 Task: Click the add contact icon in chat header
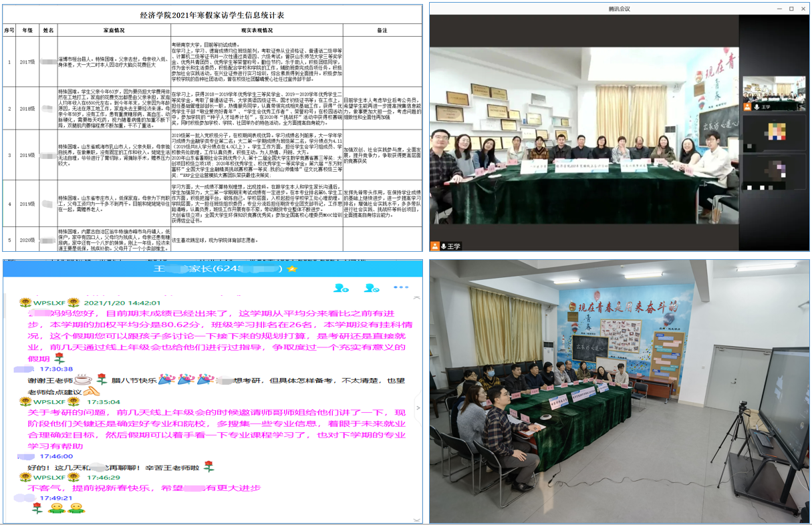[x=341, y=288]
